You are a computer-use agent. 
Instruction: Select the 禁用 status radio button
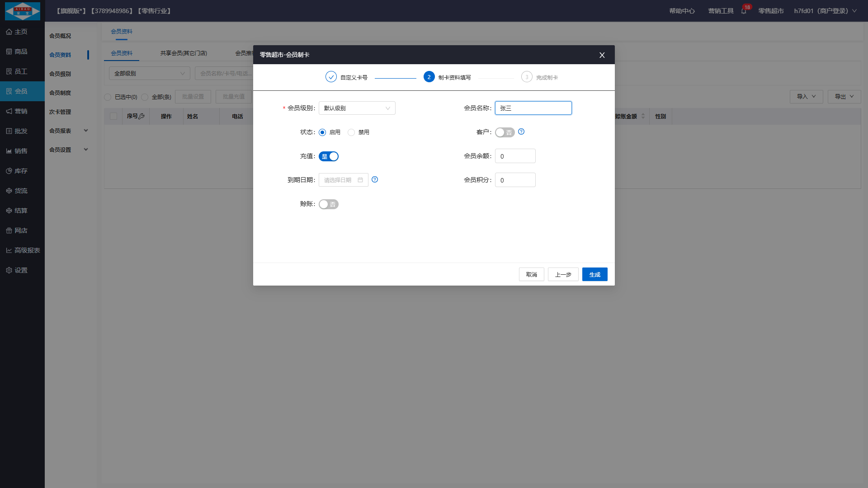coord(351,132)
